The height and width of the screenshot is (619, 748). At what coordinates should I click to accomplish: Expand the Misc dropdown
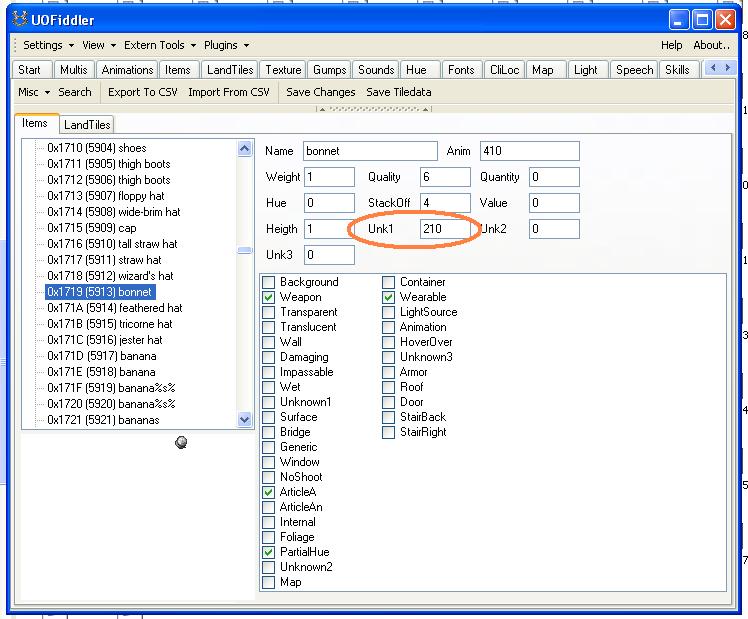(x=34, y=92)
